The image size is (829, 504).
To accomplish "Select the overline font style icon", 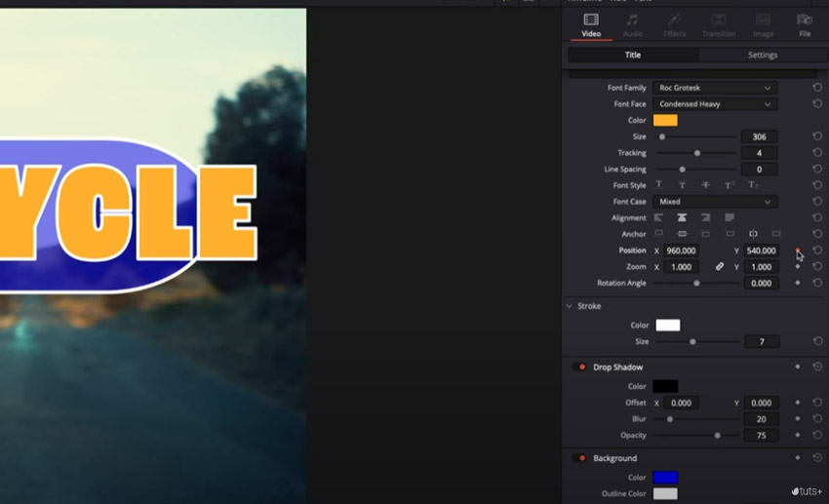I will point(682,185).
